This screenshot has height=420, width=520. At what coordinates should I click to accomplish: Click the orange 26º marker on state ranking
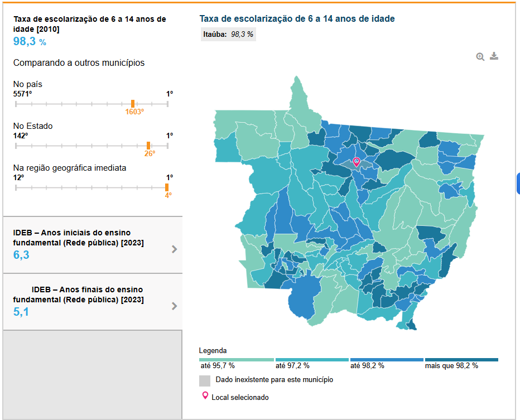click(x=148, y=146)
